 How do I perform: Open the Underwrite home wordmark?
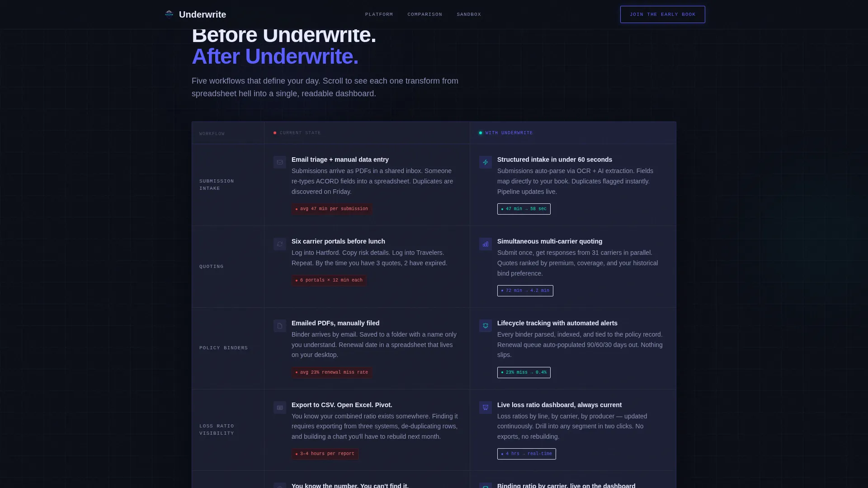coord(202,14)
